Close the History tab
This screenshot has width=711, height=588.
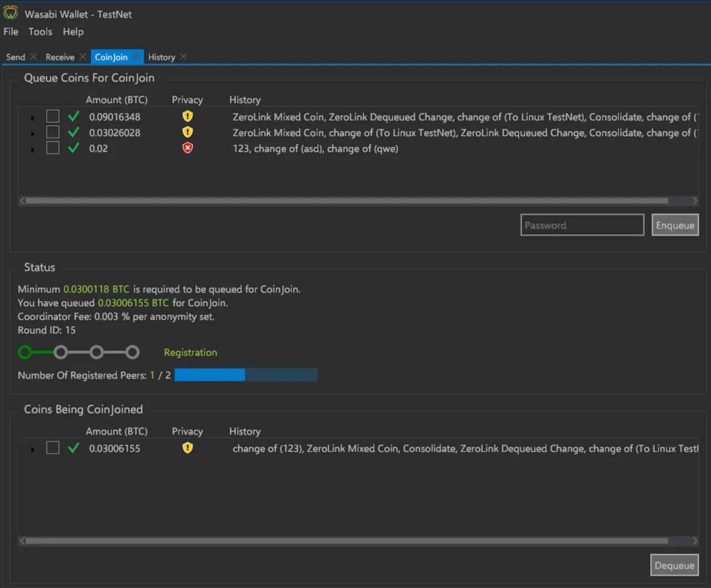[183, 57]
